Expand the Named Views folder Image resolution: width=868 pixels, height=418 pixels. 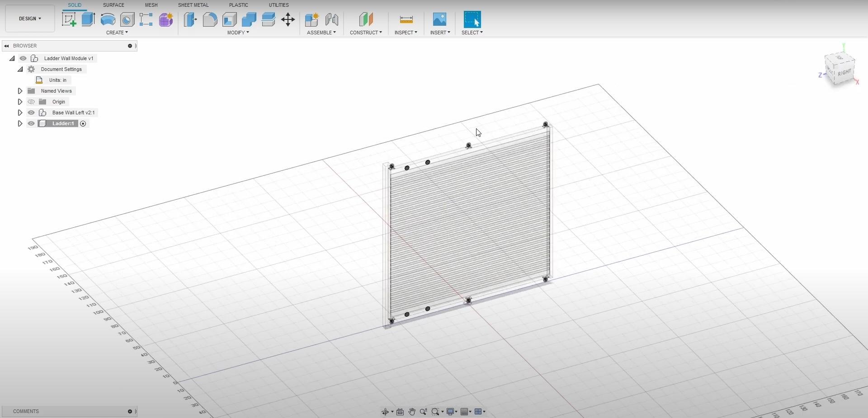coord(20,91)
